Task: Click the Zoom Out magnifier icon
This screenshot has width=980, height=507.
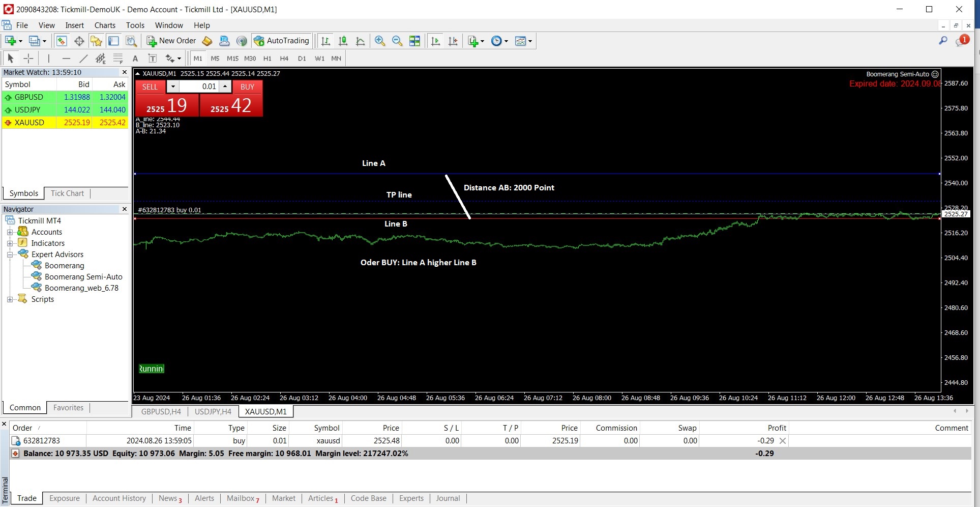Action: (x=397, y=41)
